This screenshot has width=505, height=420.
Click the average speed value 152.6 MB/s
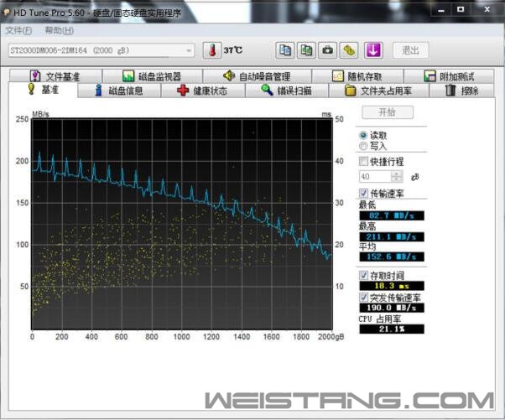click(392, 257)
